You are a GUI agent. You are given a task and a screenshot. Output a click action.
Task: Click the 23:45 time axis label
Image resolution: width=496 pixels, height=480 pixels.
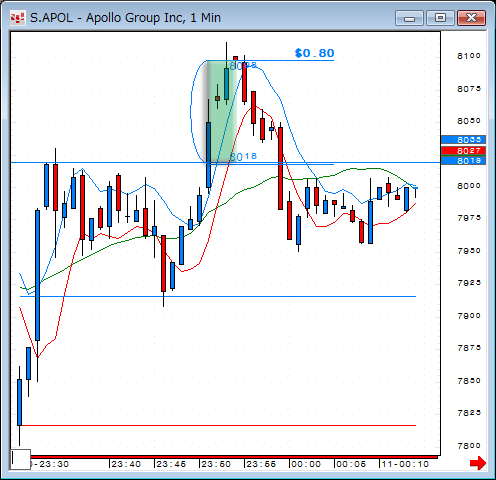click(x=171, y=464)
